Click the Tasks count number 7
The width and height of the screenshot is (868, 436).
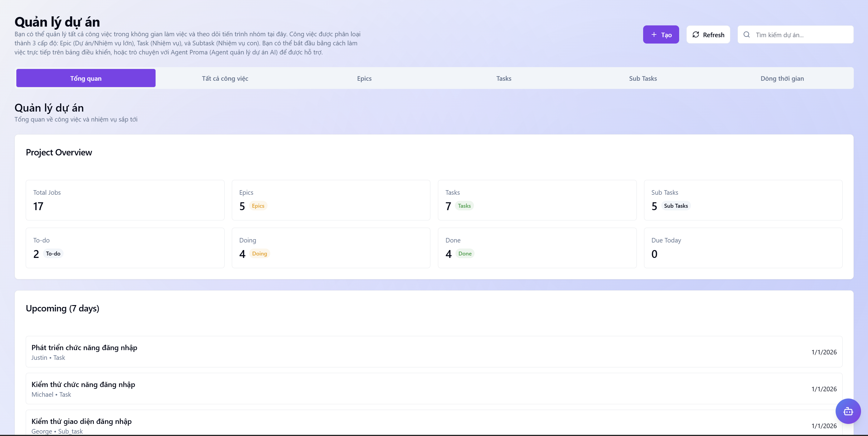tap(448, 206)
